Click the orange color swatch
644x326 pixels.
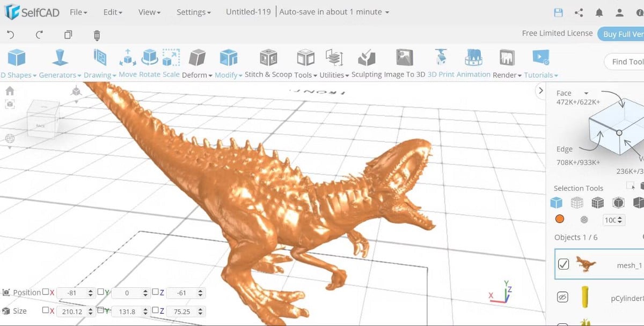(x=559, y=219)
